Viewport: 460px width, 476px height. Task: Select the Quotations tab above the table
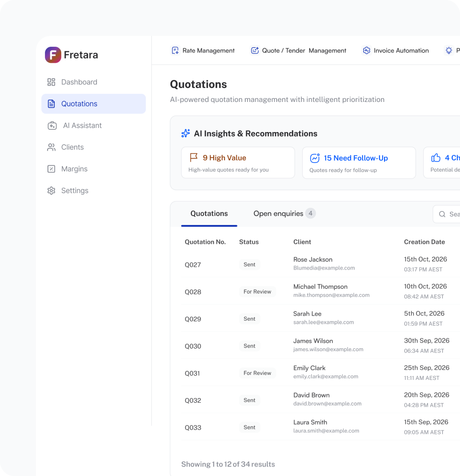(x=209, y=214)
